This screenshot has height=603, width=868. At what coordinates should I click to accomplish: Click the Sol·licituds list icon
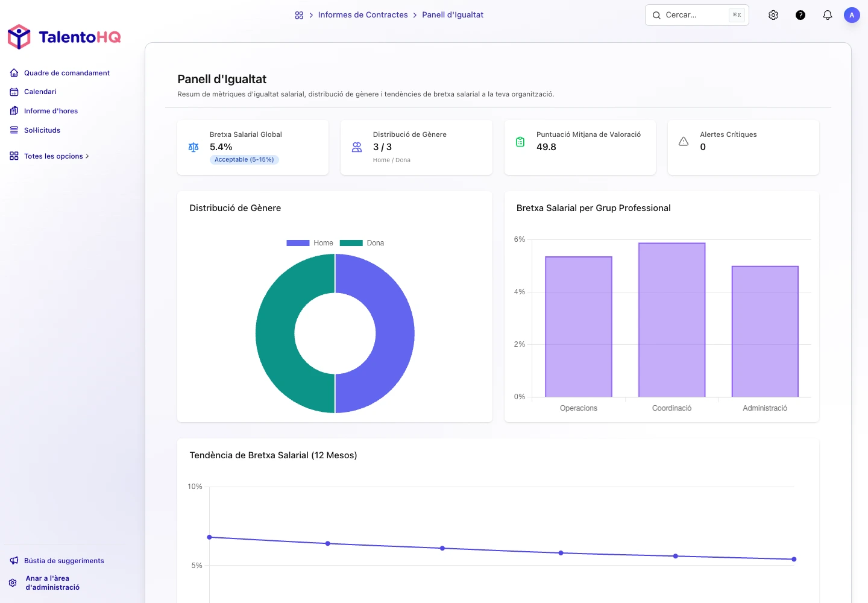tap(14, 130)
